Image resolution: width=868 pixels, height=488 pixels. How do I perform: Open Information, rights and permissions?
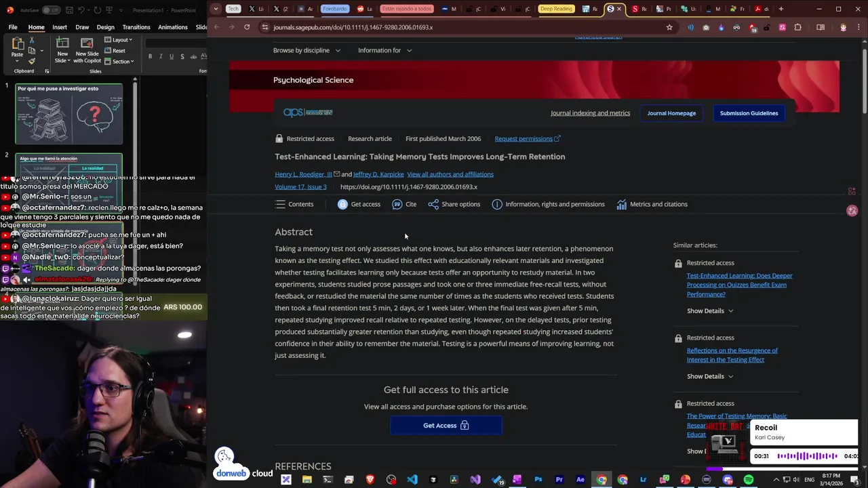click(548, 204)
